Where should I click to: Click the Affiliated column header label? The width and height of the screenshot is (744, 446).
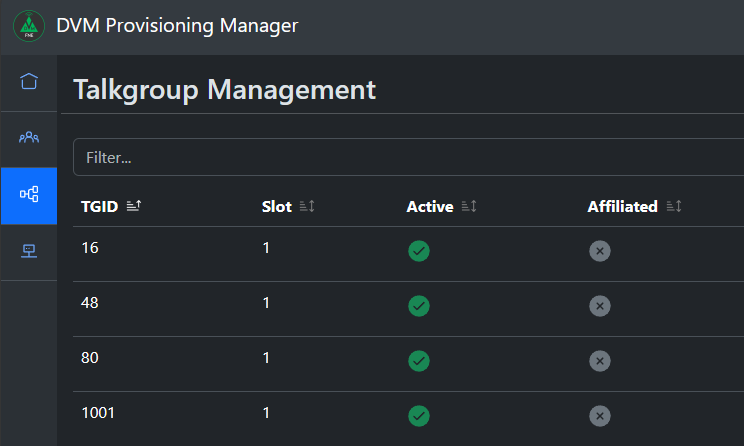pos(623,206)
